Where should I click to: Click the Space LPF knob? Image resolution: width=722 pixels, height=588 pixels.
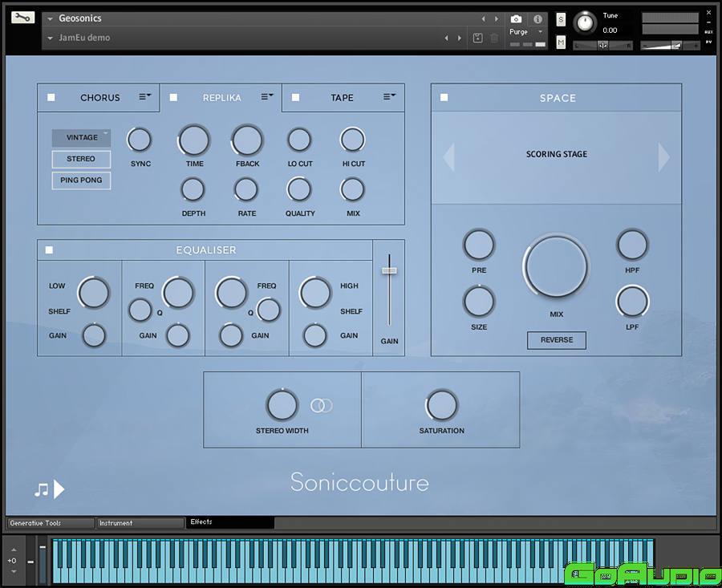click(632, 302)
